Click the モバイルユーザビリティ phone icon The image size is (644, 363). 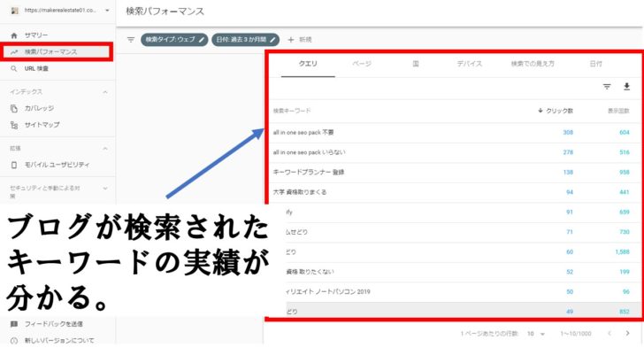click(x=13, y=164)
